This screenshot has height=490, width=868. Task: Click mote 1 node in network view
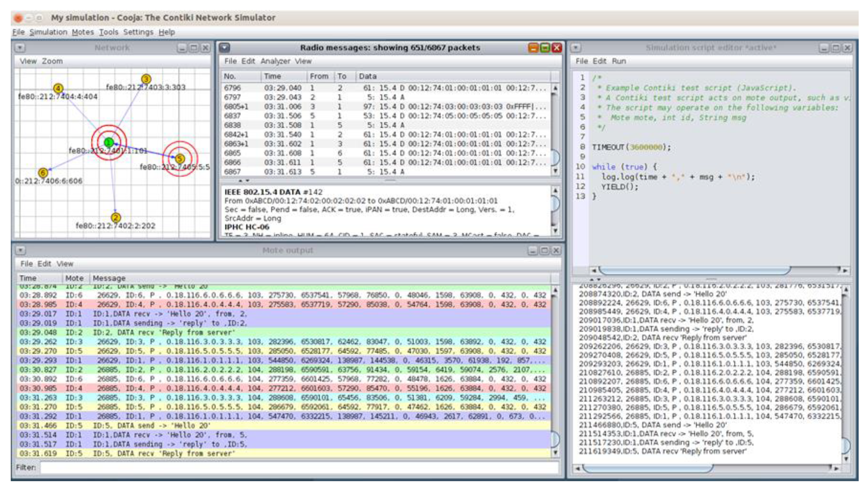coord(108,143)
